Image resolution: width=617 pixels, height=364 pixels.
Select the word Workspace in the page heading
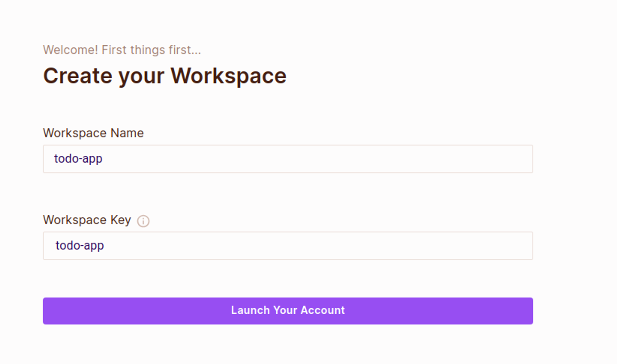228,76
